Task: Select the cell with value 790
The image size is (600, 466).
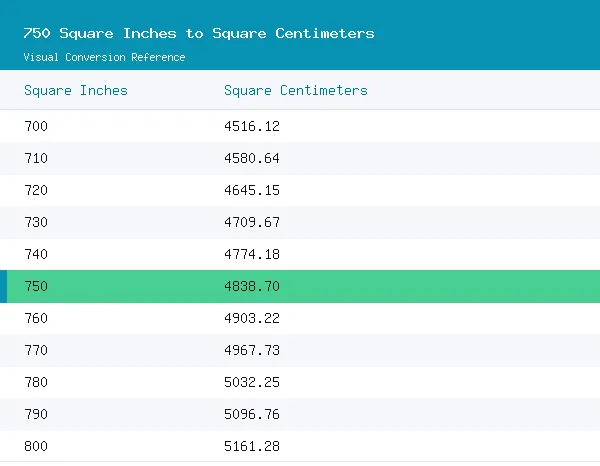Action: tap(36, 414)
